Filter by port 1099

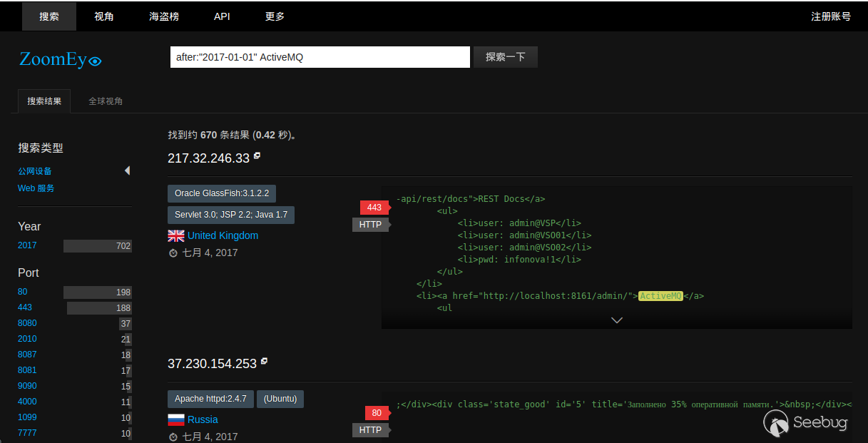(x=27, y=417)
